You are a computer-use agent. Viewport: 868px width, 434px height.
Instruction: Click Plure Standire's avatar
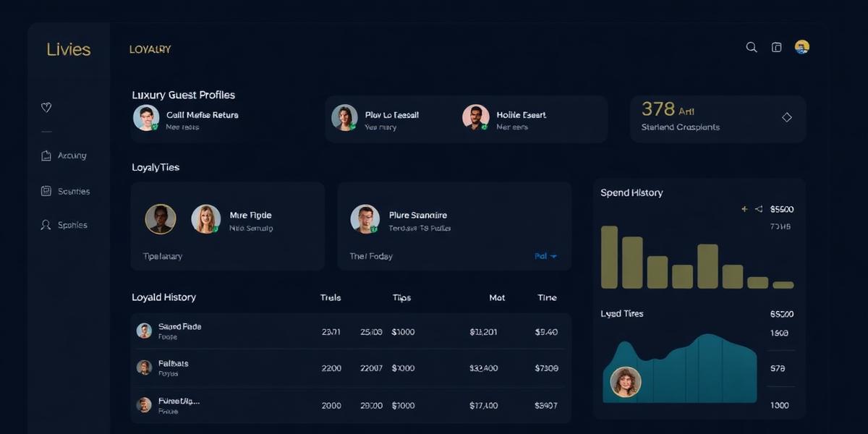[365, 218]
